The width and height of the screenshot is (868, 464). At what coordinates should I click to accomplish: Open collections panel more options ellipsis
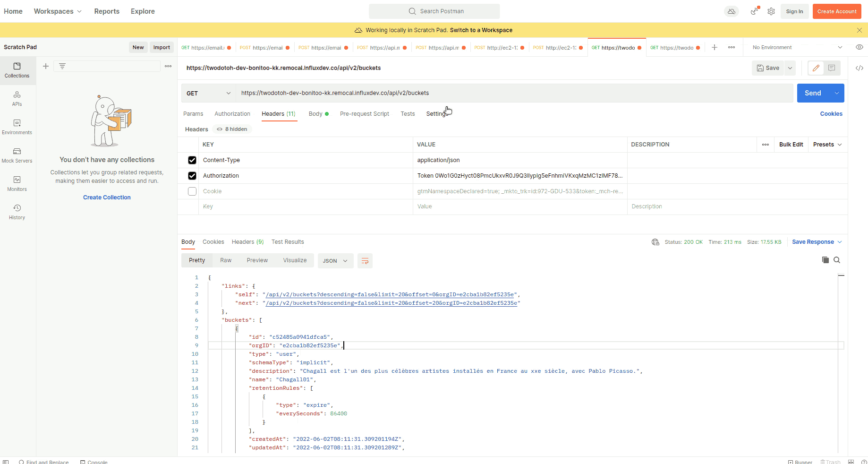point(168,66)
